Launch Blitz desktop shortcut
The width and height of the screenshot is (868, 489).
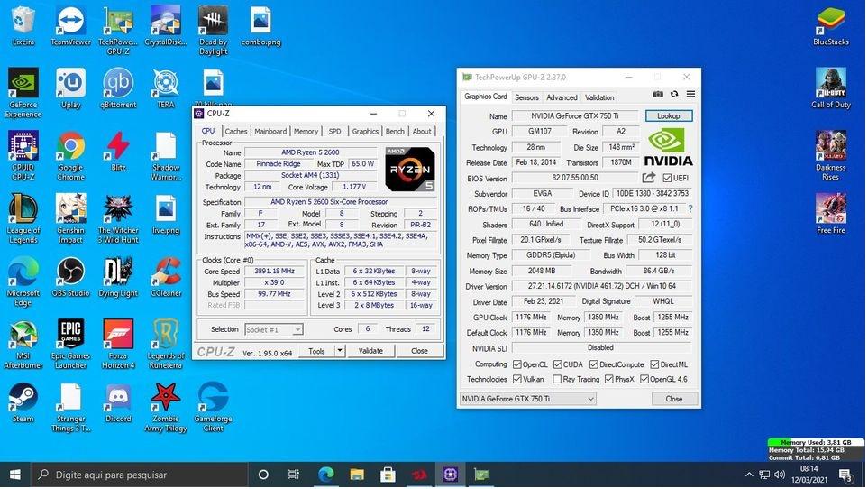tap(118, 152)
